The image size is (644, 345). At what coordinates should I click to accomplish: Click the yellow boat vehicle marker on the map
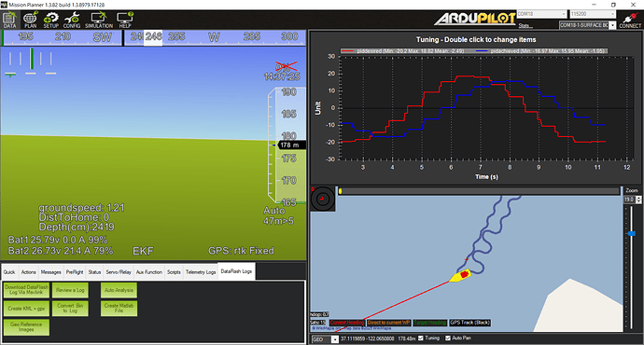[460, 275]
